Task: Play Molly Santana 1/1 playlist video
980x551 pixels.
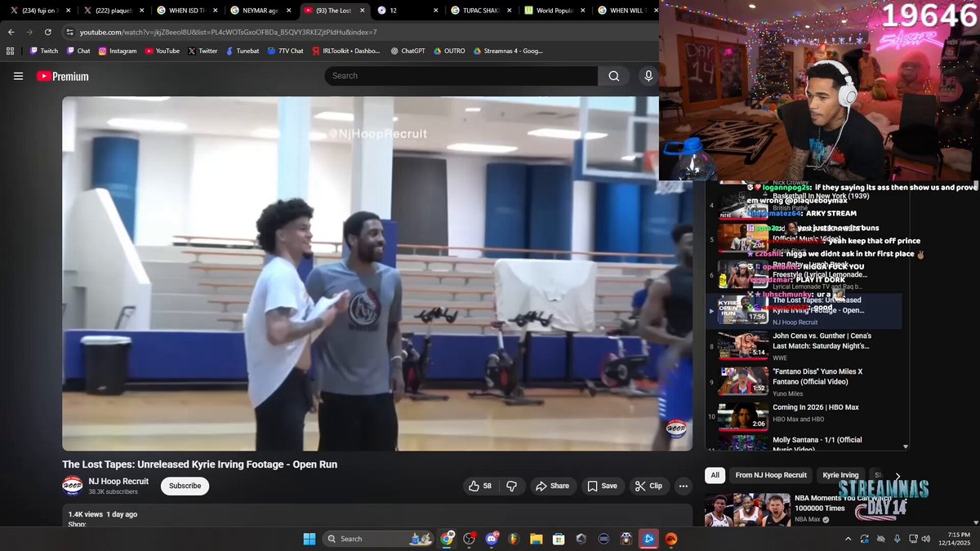Action: [x=804, y=442]
